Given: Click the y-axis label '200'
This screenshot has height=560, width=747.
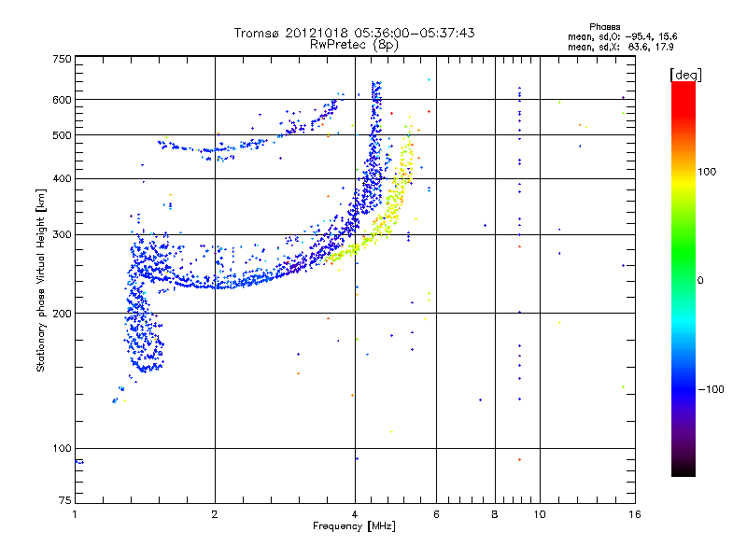Looking at the screenshot, I should tap(62, 314).
